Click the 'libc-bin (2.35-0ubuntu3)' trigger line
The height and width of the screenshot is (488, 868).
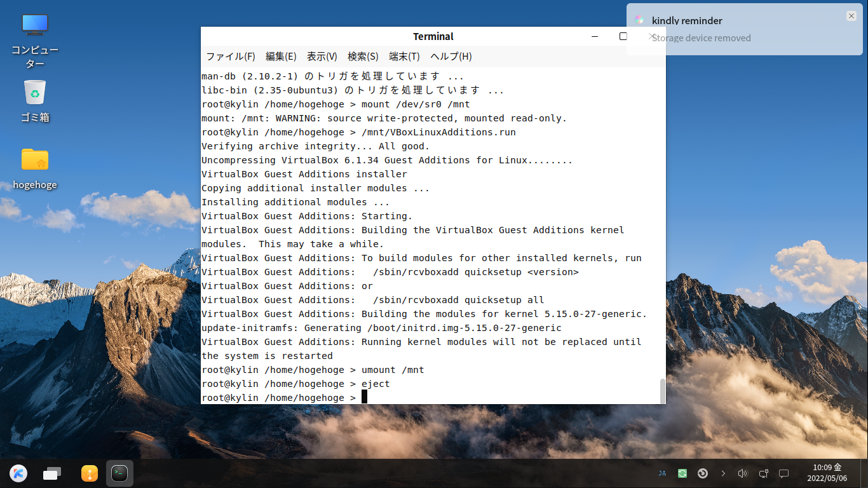[353, 90]
